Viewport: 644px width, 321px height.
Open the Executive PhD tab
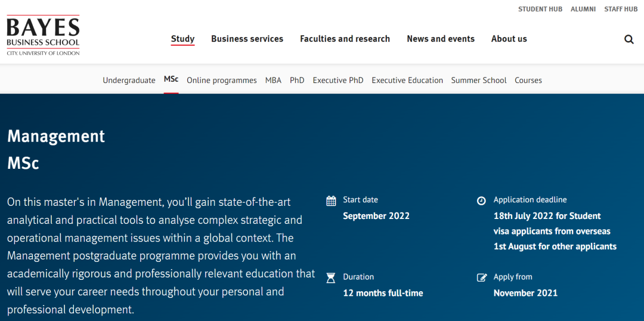(x=338, y=81)
